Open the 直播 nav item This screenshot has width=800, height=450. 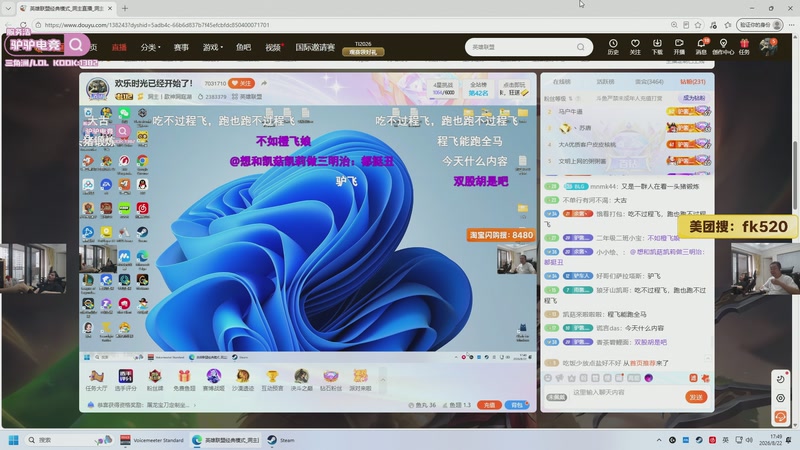[x=119, y=47]
